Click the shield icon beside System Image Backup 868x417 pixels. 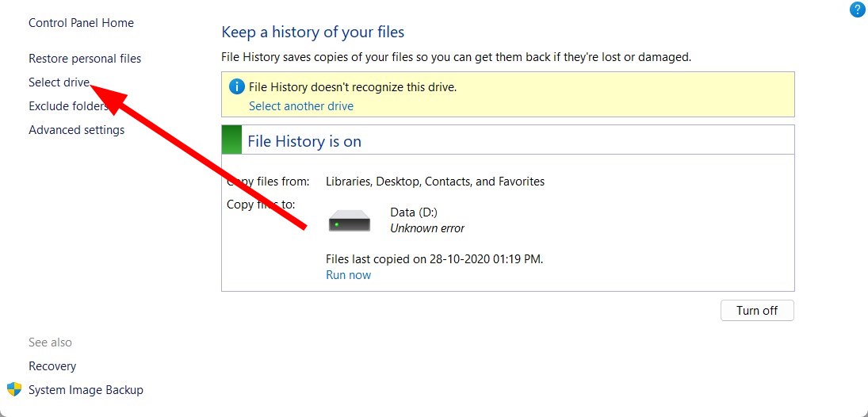[x=13, y=389]
